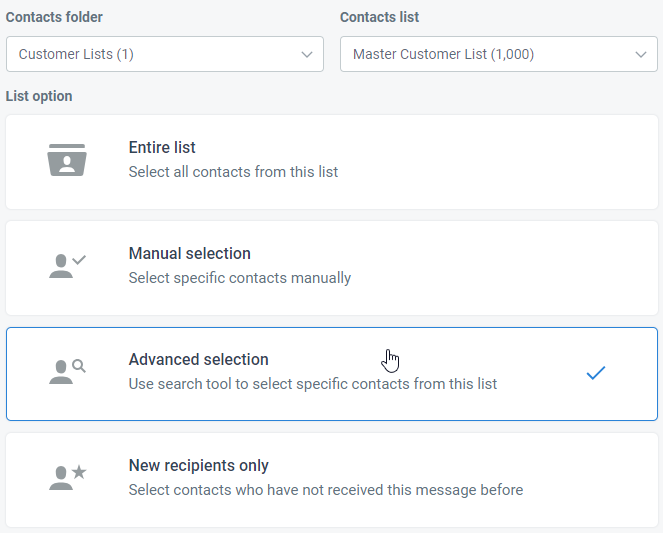The height and width of the screenshot is (533, 663).
Task: Click the Advanced selection person-search icon
Action: pos(67,372)
